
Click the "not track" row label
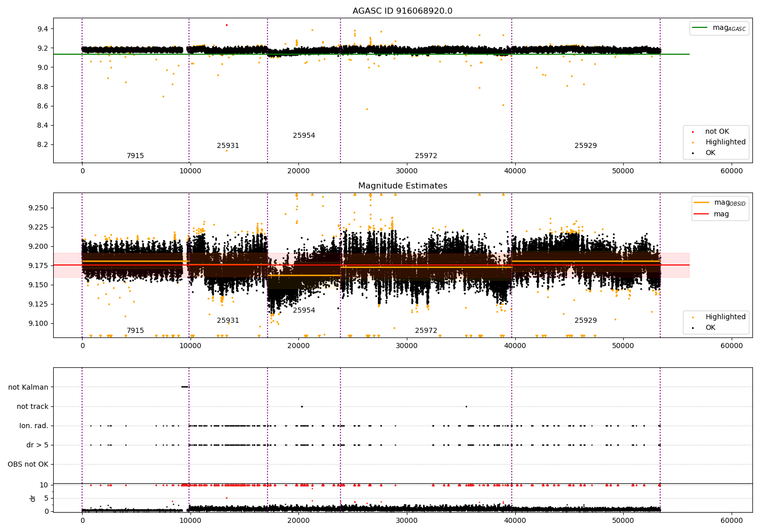[32, 407]
